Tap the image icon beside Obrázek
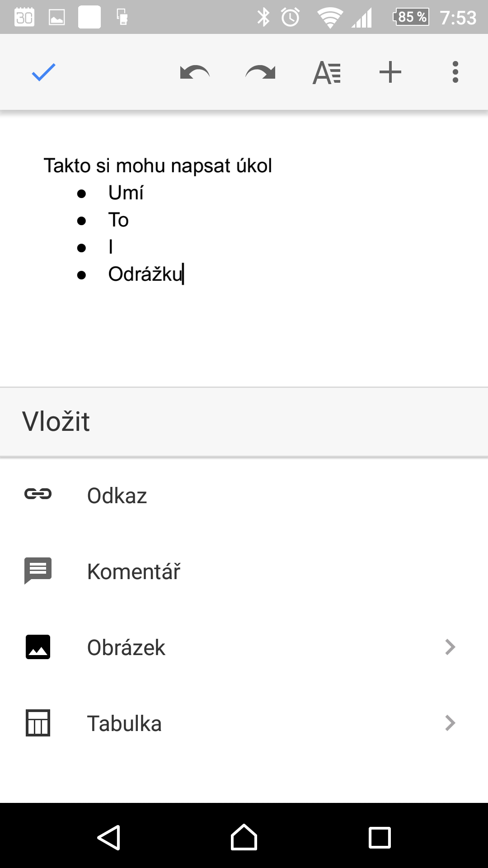Viewport: 488px width, 868px height. click(x=38, y=647)
